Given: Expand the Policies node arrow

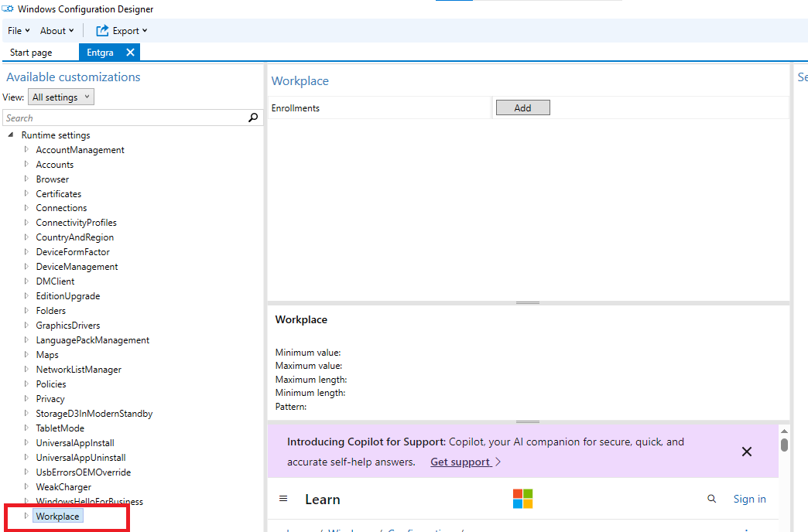Looking at the screenshot, I should click(26, 384).
